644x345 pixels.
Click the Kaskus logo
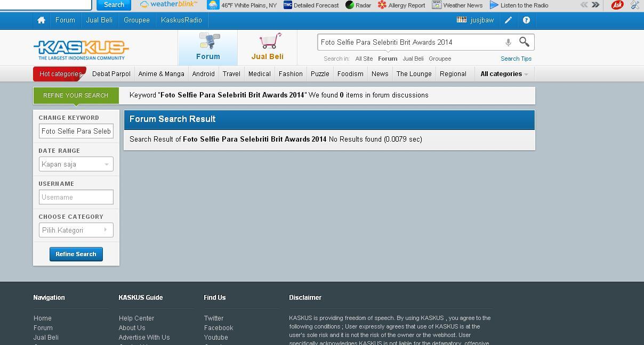pos(81,50)
